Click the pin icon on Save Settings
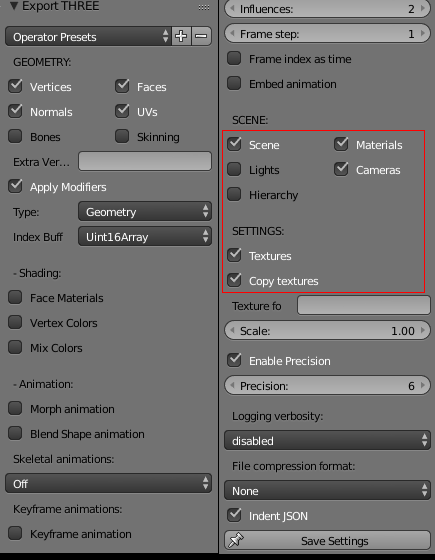Image resolution: width=435 pixels, height=560 pixels. coord(236,540)
